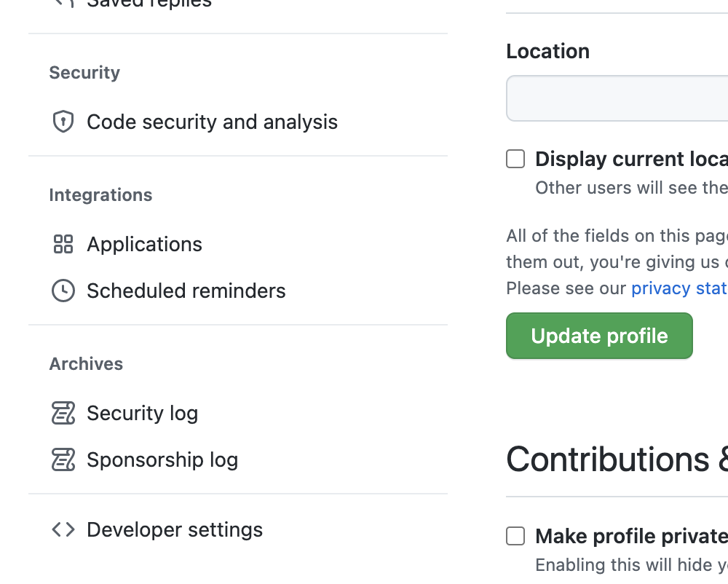Click the Developer settings code icon
The width and height of the screenshot is (728, 584).
click(x=63, y=529)
